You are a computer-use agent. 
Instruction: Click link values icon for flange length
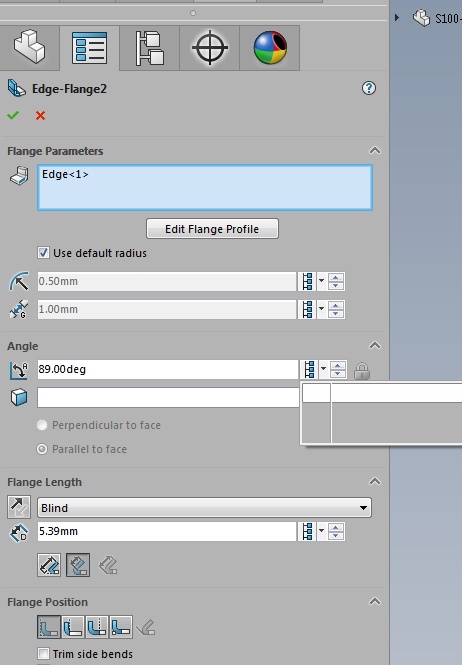click(308, 531)
